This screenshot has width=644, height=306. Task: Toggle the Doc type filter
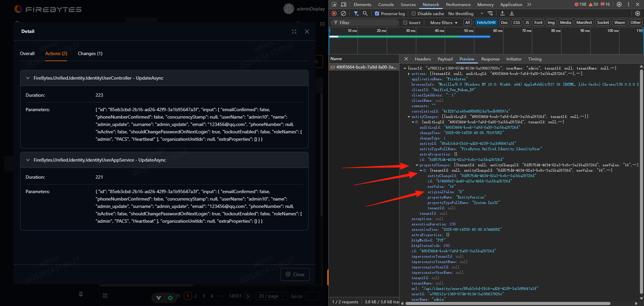504,23
